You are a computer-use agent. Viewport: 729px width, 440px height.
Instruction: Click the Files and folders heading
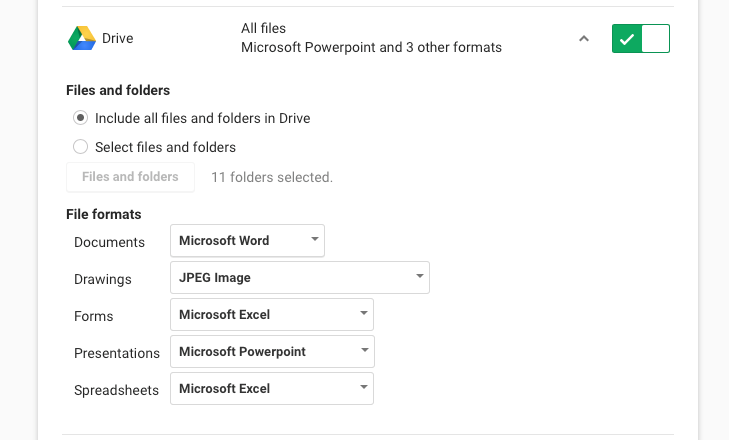pyautogui.click(x=118, y=90)
